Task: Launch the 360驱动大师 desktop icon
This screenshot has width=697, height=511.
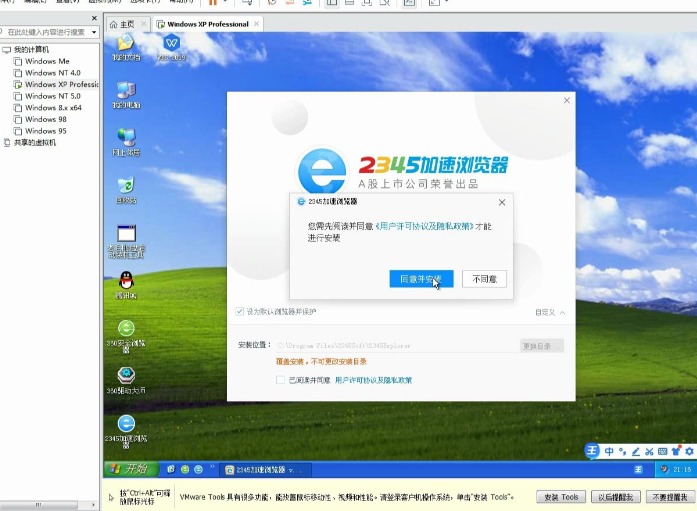Action: (126, 380)
